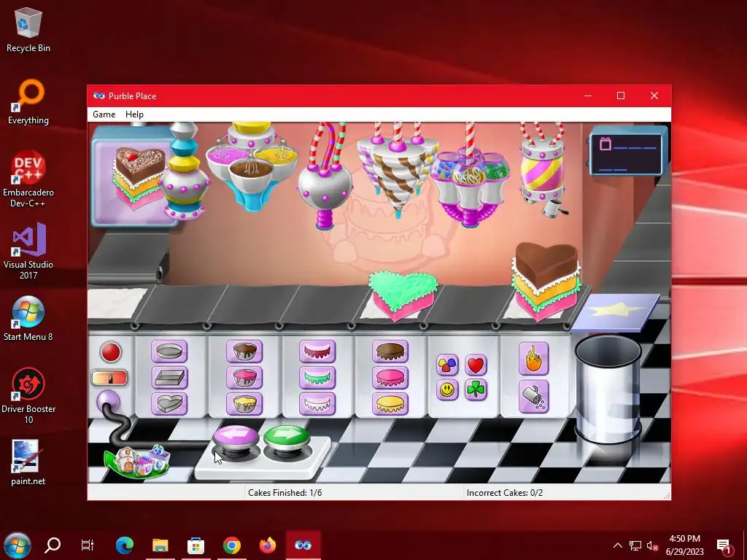Viewport: 747px width, 560px height.
Task: Activate the sugar shaker button
Action: (x=533, y=397)
